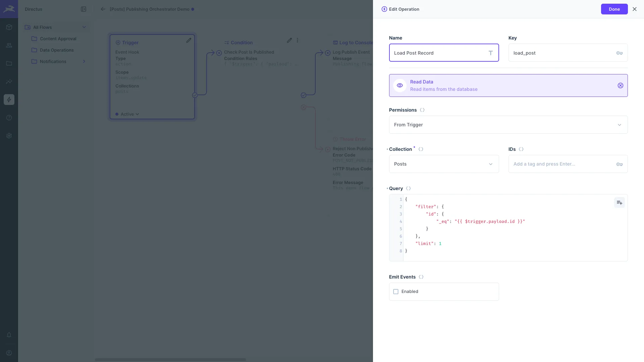Open File Library folder icon in sidebar
This screenshot has width=644, height=362.
point(9,63)
